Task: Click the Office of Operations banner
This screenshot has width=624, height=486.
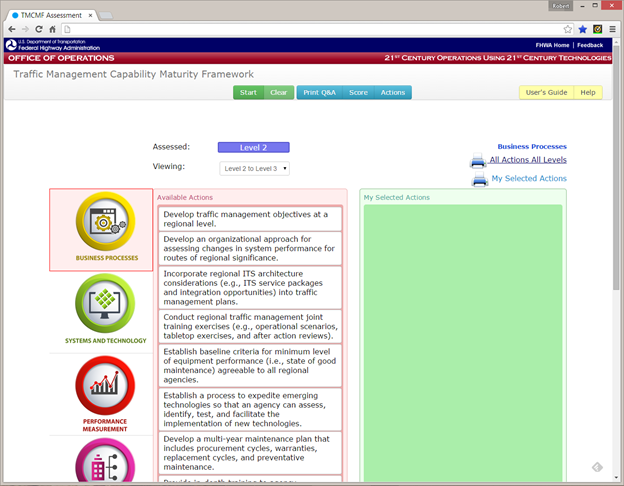Action: [x=62, y=58]
